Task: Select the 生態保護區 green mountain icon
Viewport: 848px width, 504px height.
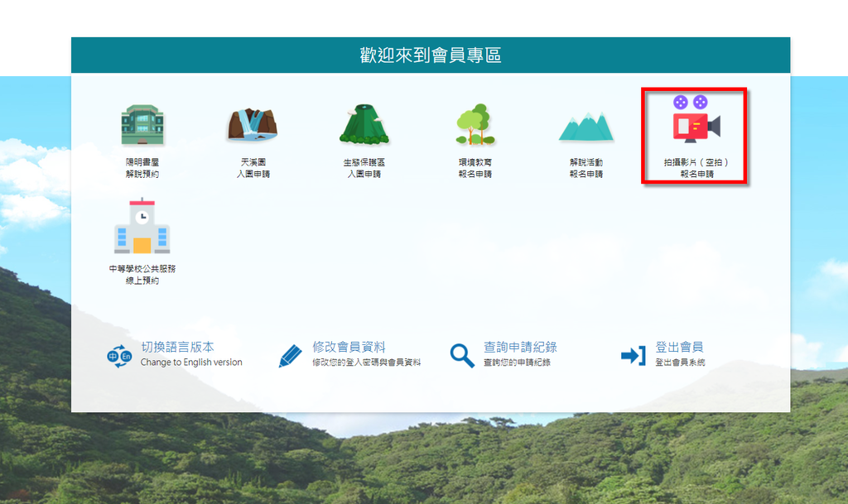Action: [364, 125]
